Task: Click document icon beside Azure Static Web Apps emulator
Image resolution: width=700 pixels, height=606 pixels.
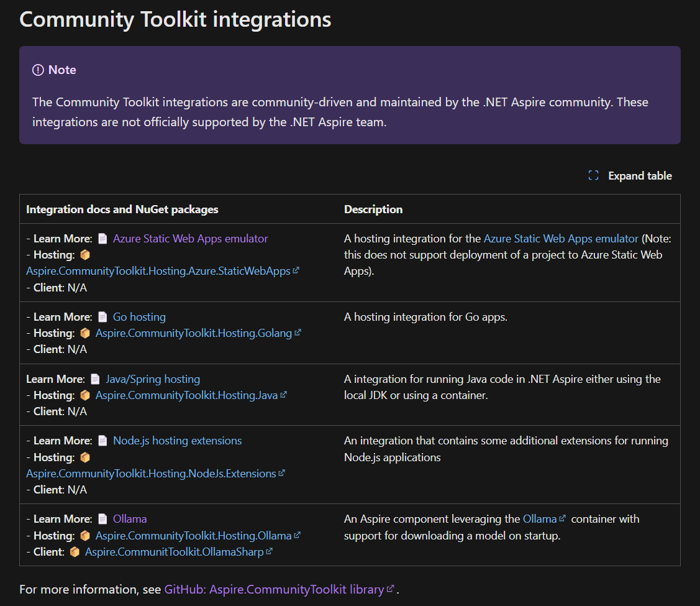Action: click(102, 239)
